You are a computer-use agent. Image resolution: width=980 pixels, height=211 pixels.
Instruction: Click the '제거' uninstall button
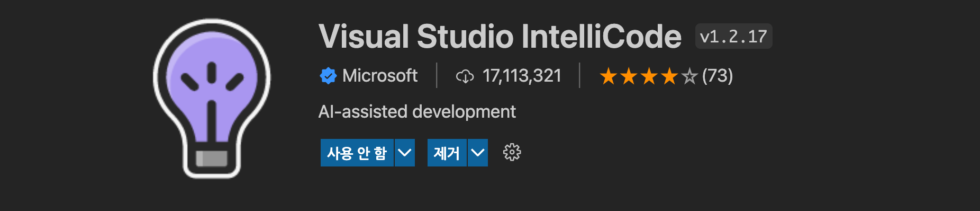point(447,153)
